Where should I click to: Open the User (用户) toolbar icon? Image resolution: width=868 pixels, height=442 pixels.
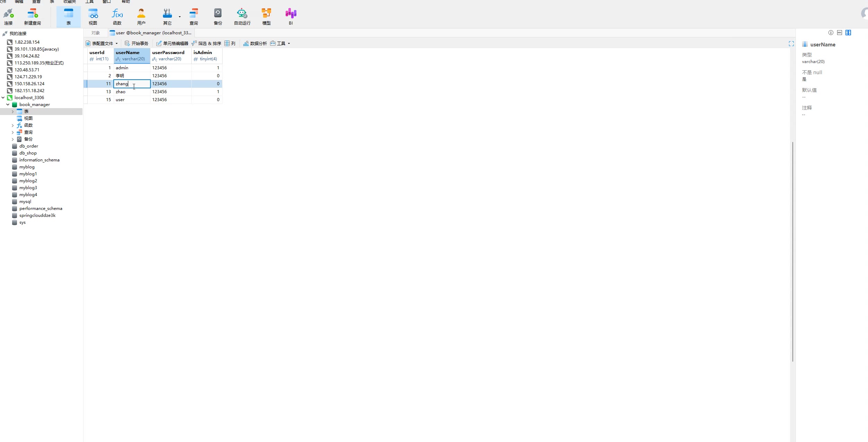click(141, 17)
